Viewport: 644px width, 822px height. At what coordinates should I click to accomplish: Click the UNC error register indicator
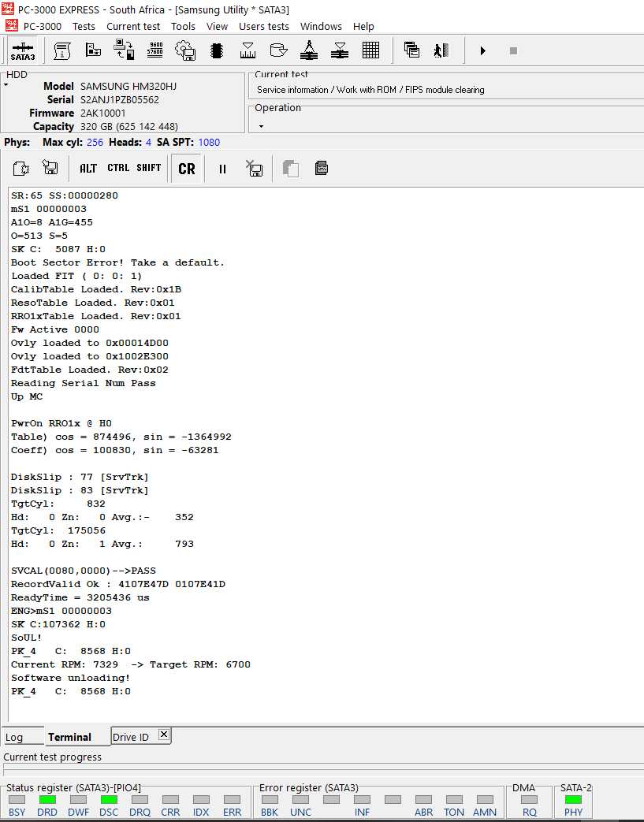pyautogui.click(x=300, y=799)
